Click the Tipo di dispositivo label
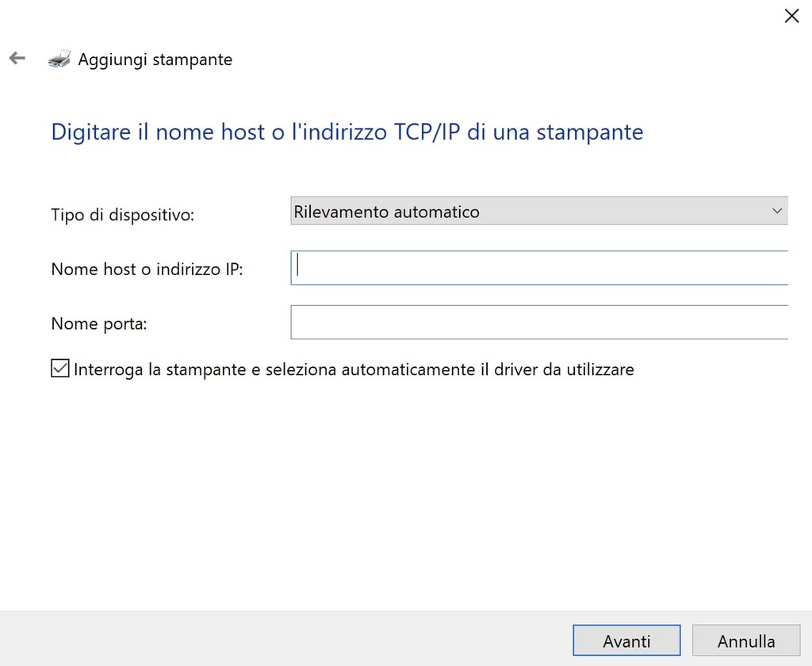 pos(123,214)
